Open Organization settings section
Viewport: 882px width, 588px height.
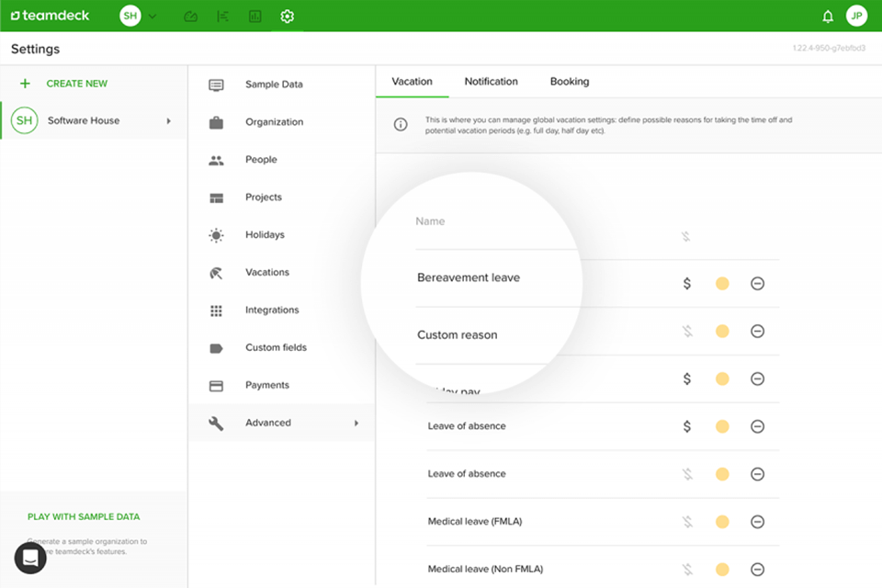click(282, 122)
